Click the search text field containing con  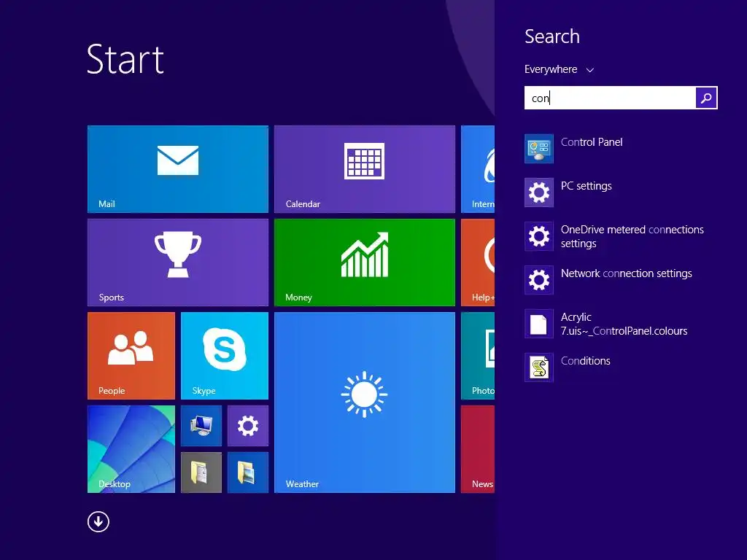(610, 98)
